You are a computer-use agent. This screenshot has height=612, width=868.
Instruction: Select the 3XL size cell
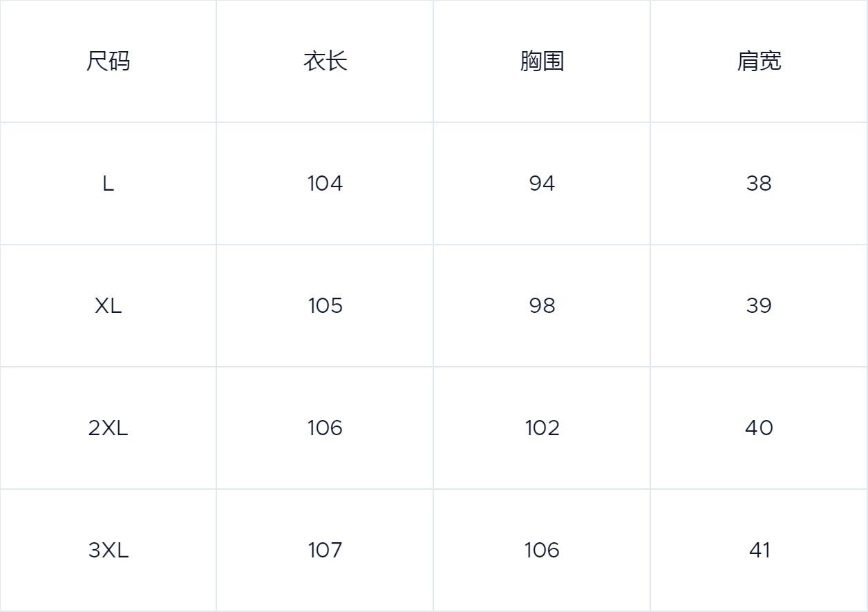tap(108, 550)
